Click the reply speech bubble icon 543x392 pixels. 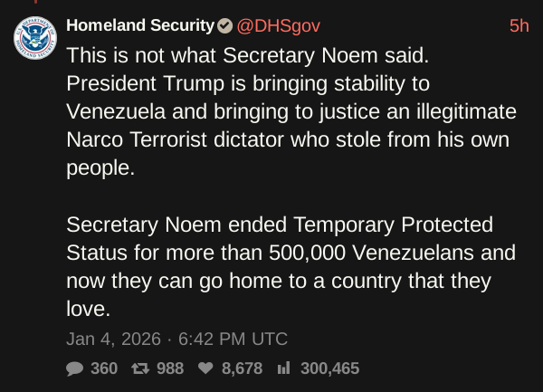tap(75, 368)
